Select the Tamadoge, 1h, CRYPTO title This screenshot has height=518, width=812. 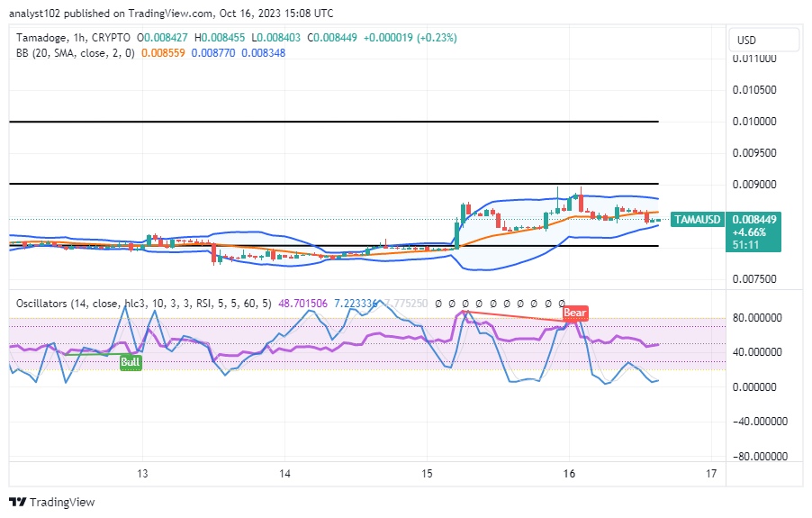pyautogui.click(x=73, y=38)
